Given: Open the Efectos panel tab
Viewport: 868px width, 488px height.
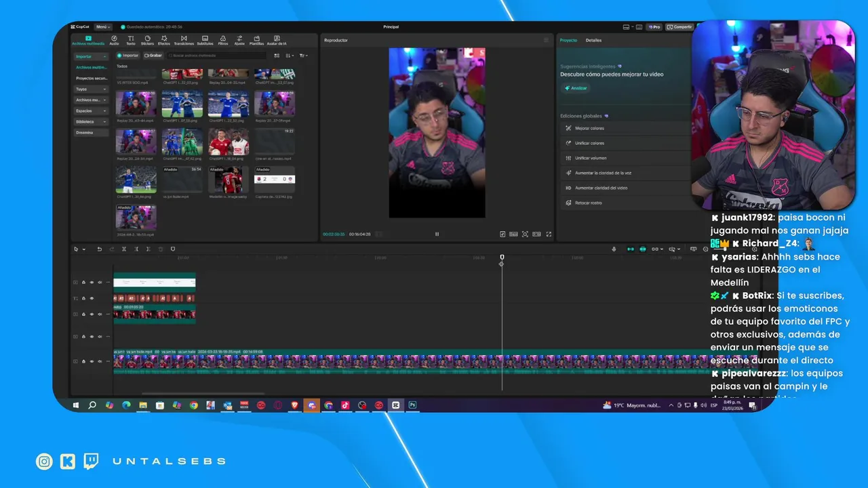Looking at the screenshot, I should 164,40.
